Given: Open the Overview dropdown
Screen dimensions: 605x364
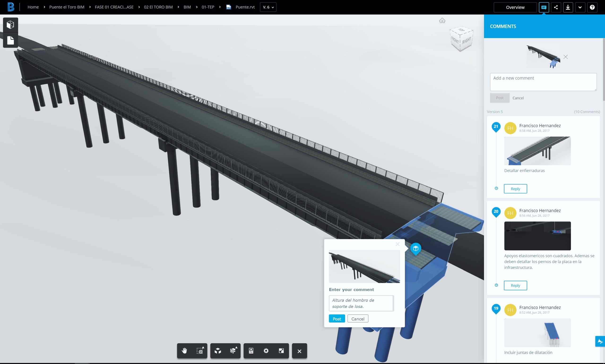Looking at the screenshot, I should click(515, 7).
